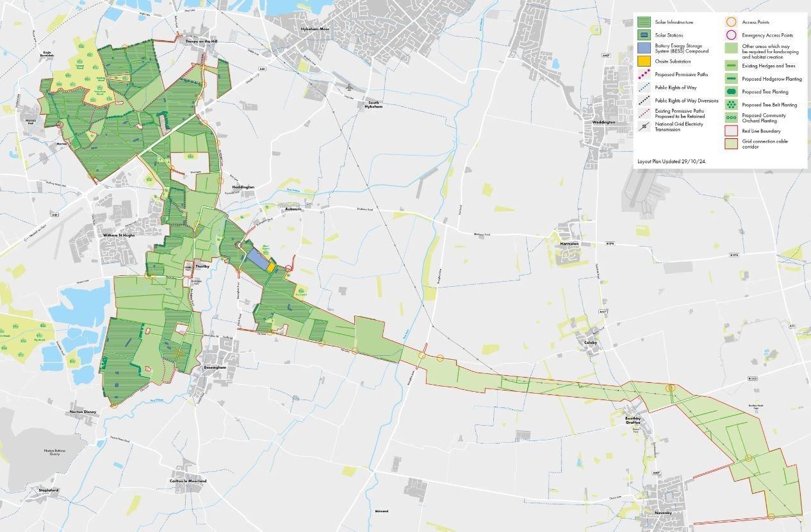
Task: Click the Solar Stations green color swatch
Action: click(x=644, y=35)
